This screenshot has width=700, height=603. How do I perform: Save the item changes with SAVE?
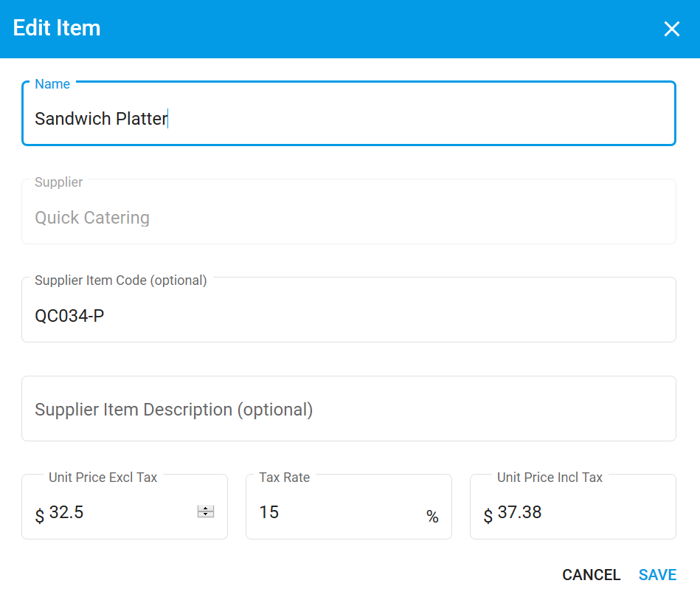657,575
